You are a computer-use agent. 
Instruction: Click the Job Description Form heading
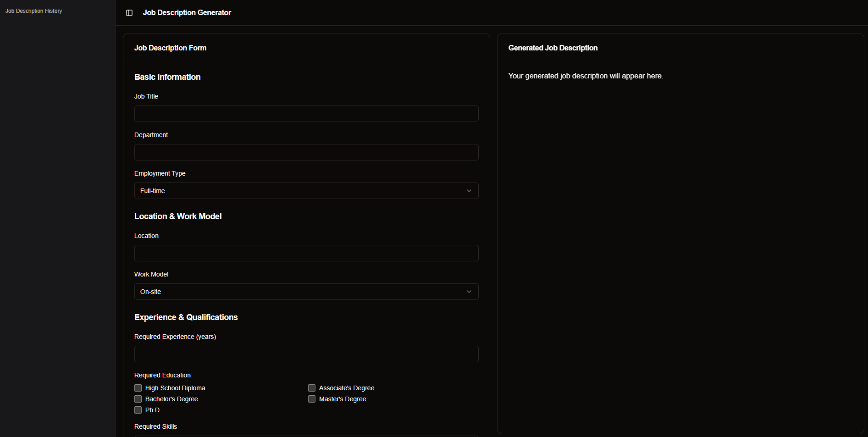(x=170, y=48)
